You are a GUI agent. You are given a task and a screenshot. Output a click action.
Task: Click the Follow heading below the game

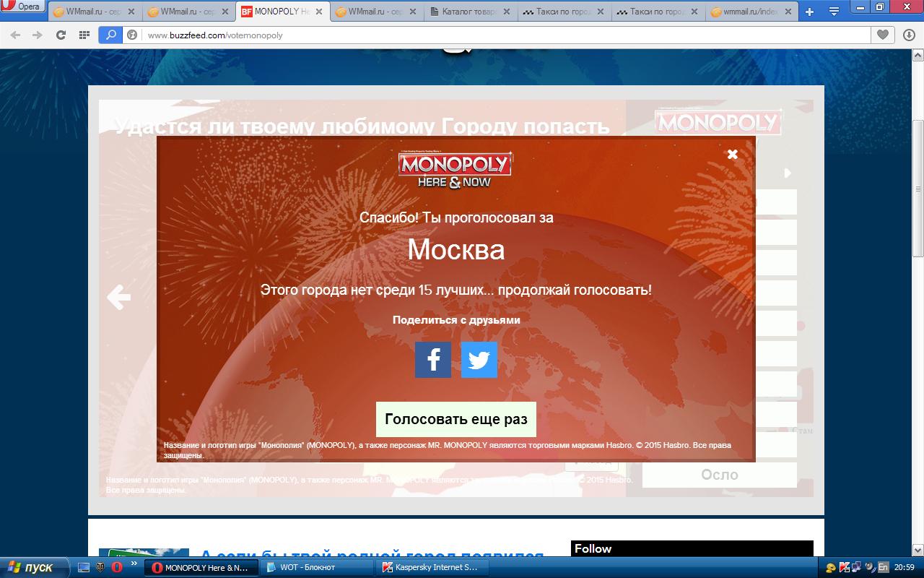click(593, 549)
